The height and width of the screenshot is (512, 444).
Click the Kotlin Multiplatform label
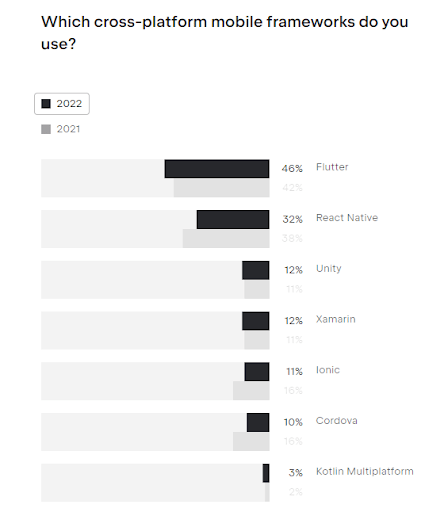[x=365, y=471]
